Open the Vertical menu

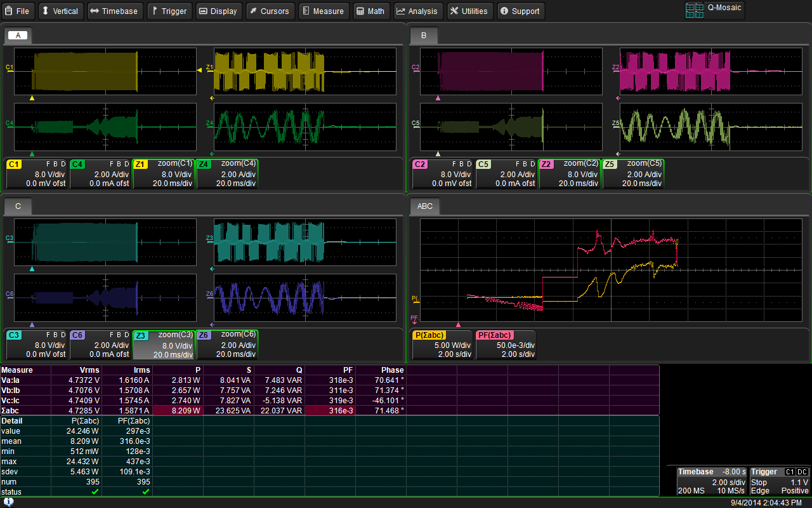click(60, 11)
